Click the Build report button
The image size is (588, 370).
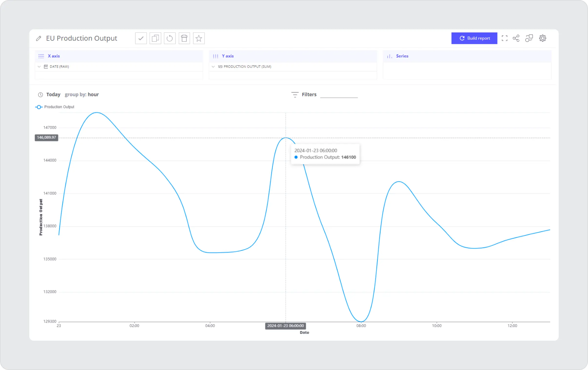(x=474, y=38)
